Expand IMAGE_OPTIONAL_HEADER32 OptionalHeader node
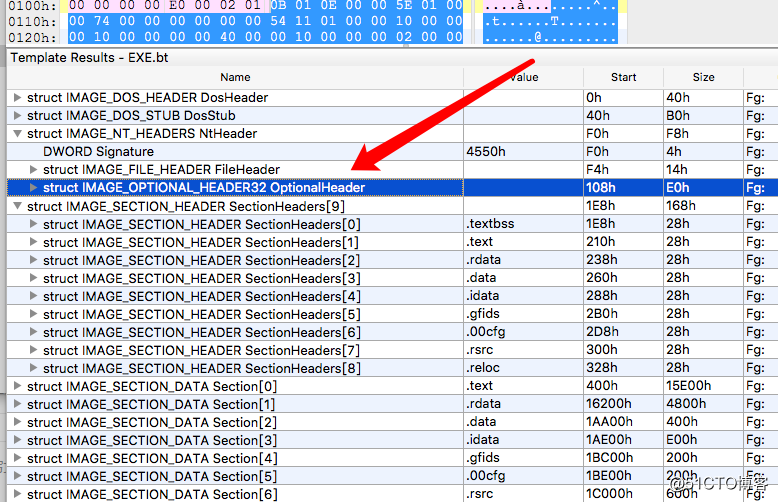778x502 pixels. click(x=33, y=188)
